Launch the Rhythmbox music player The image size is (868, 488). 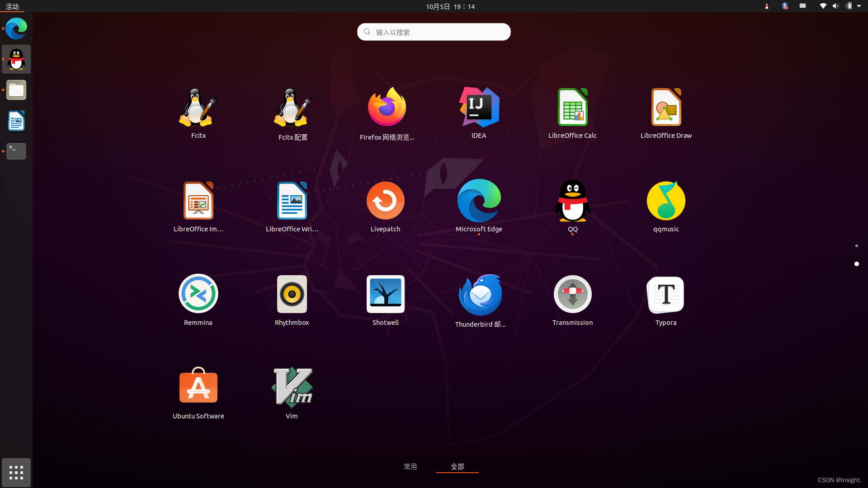tap(292, 300)
